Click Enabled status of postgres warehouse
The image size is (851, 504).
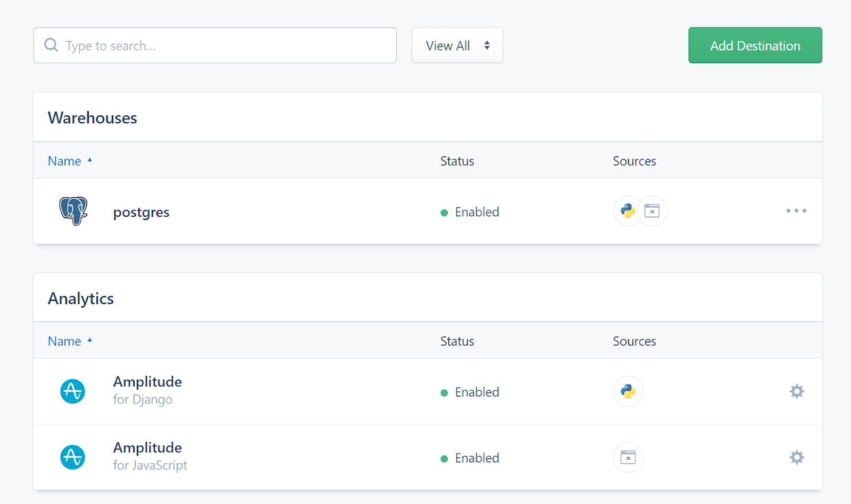click(477, 212)
